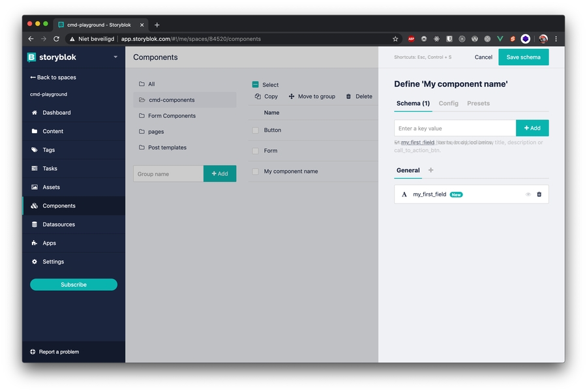Switch to the Presets tab

(478, 103)
